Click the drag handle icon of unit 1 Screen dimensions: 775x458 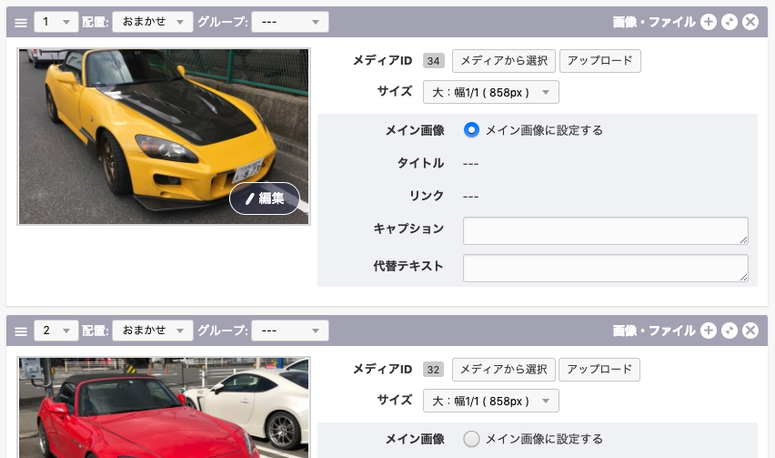[x=21, y=22]
